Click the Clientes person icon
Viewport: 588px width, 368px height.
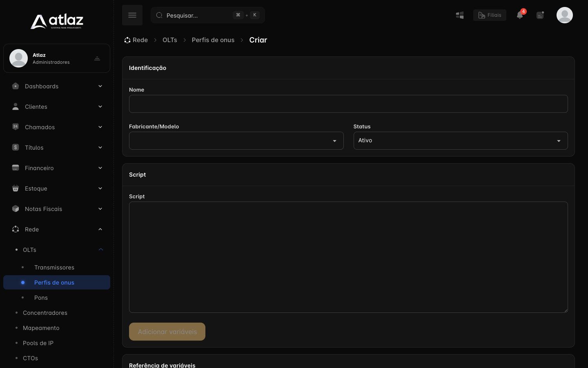16,107
